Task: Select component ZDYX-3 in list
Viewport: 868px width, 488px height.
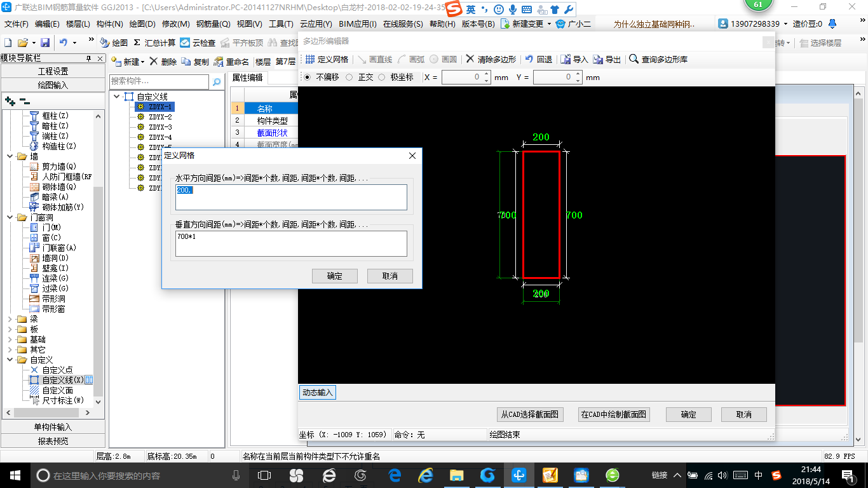Action: click(x=160, y=127)
